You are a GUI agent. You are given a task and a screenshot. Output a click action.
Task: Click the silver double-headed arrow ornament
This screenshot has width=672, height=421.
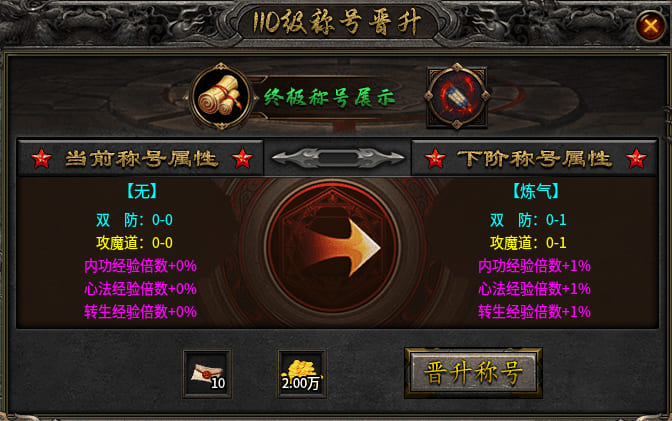338,158
